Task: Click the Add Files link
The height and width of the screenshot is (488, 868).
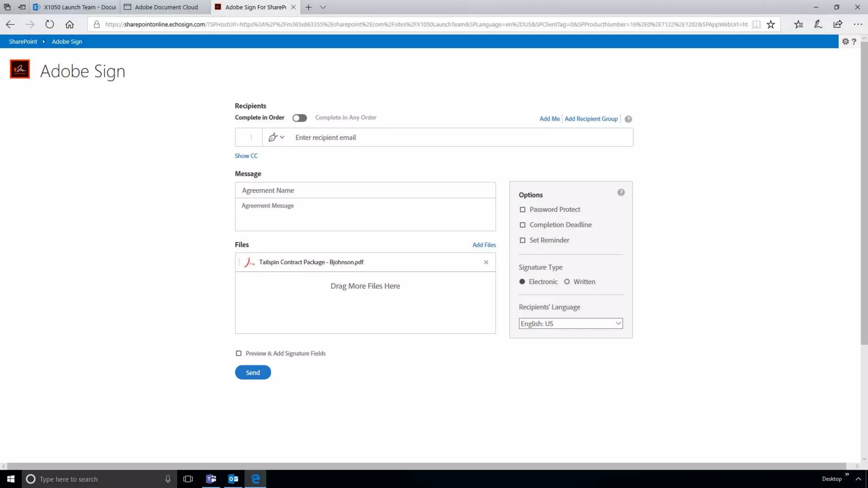Action: pyautogui.click(x=484, y=245)
